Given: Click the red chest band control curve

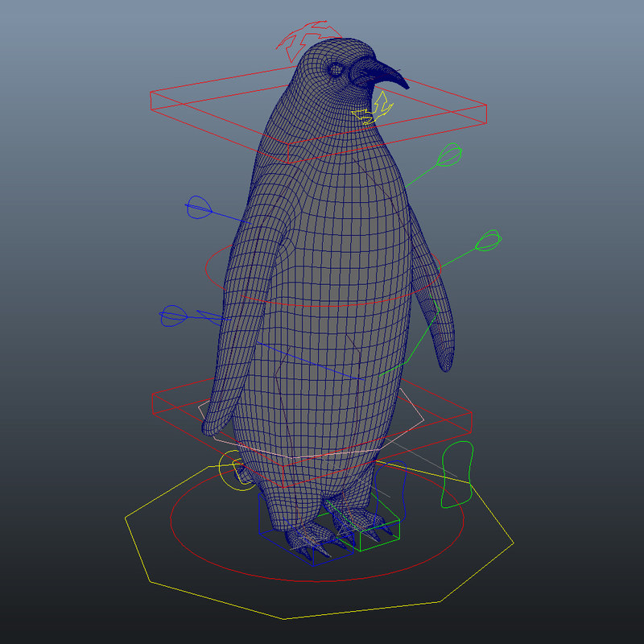Looking at the screenshot, I should coord(338,306).
